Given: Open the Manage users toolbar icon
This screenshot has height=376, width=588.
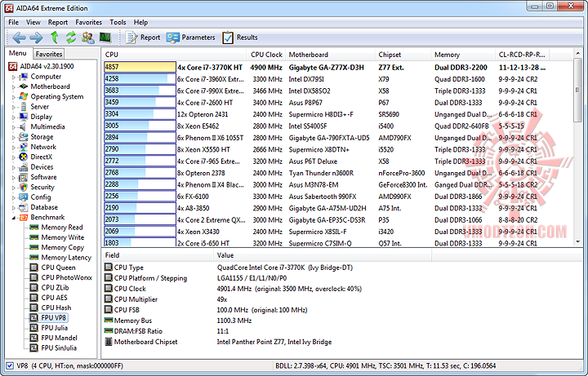Looking at the screenshot, I should [88, 38].
